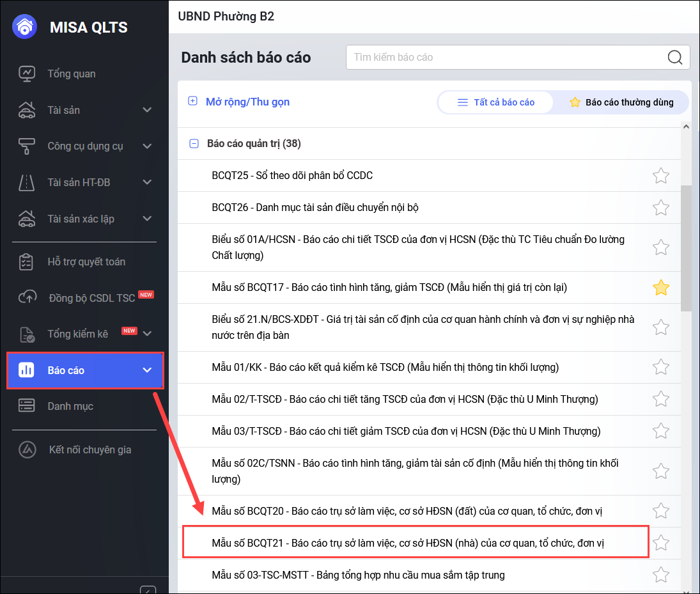Click the Tổng kiểm kê document icon
Screen dimensions: 700x594
pos(27,334)
